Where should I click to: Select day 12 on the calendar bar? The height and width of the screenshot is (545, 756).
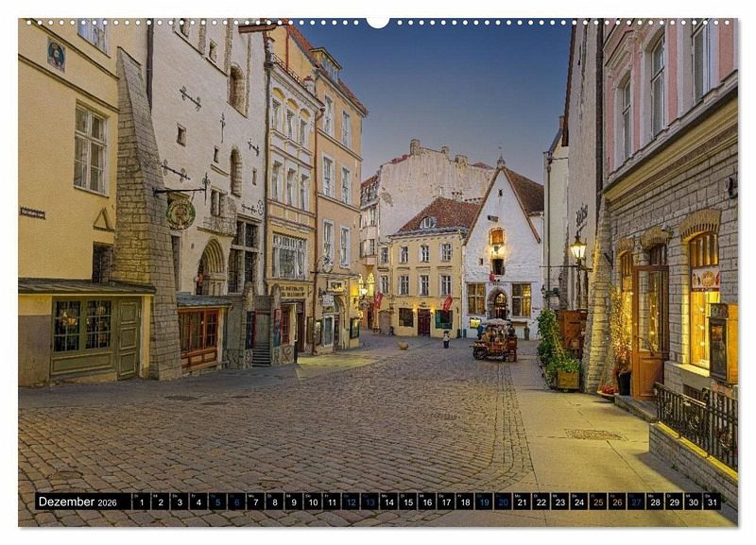click(351, 502)
